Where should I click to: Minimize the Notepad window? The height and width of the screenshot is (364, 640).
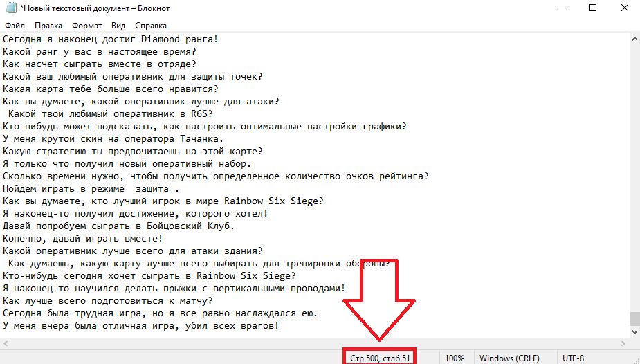(x=560, y=8)
